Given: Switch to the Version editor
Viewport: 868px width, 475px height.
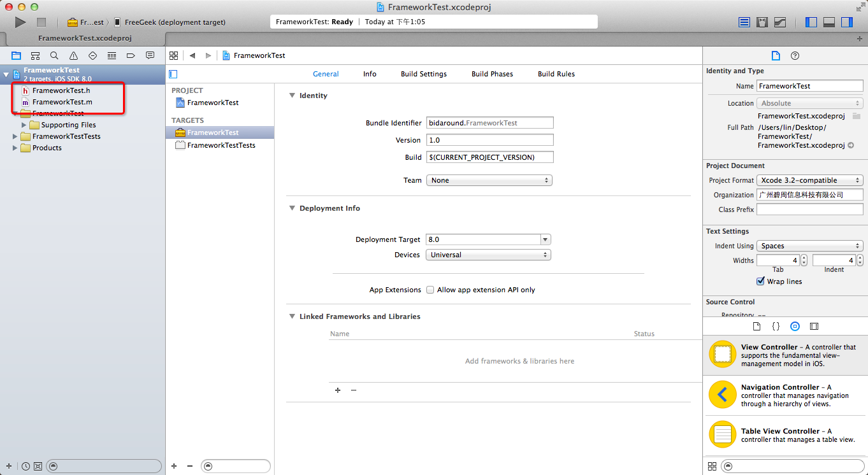Looking at the screenshot, I should click(x=780, y=22).
